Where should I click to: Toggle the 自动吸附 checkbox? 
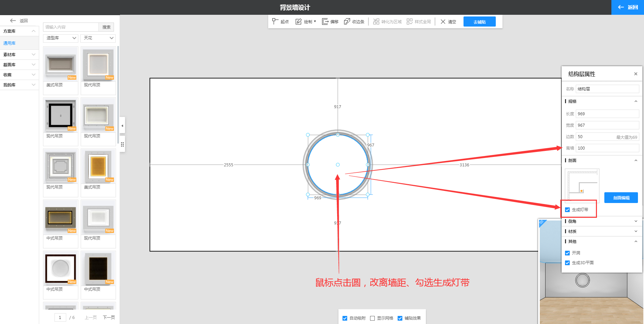tap(345, 318)
